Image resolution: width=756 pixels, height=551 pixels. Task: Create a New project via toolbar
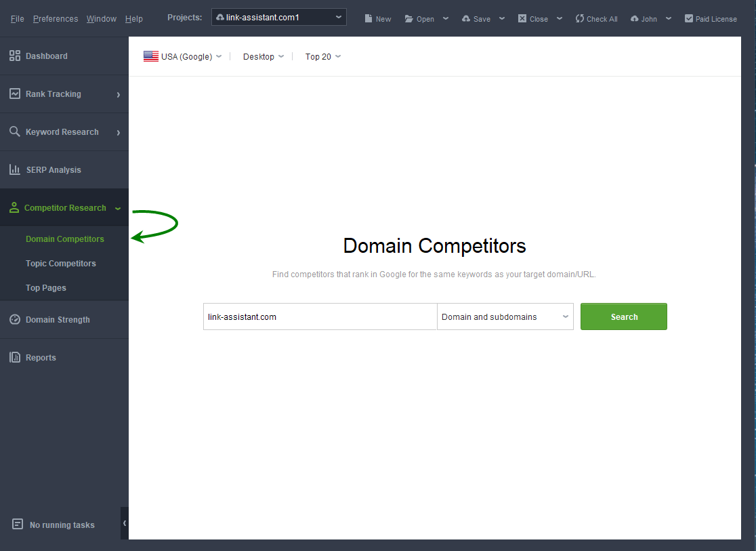pos(377,18)
